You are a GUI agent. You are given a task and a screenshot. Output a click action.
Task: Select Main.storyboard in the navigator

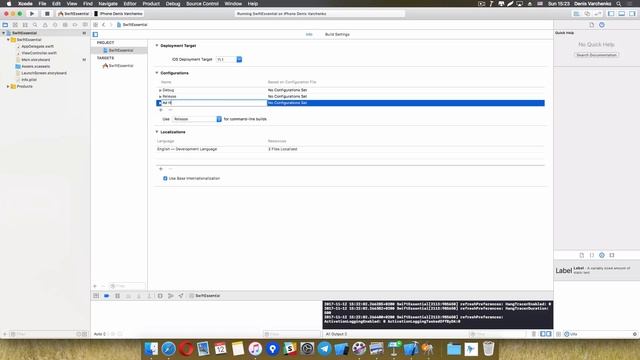[x=36, y=60]
